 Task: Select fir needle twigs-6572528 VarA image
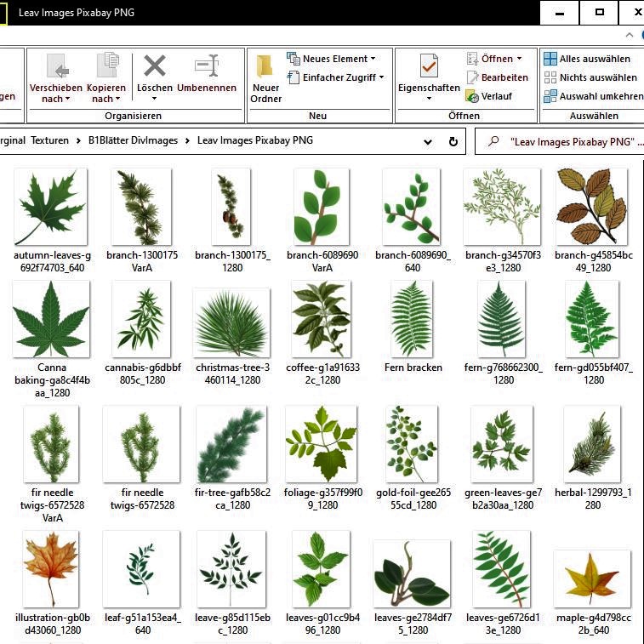click(x=51, y=444)
